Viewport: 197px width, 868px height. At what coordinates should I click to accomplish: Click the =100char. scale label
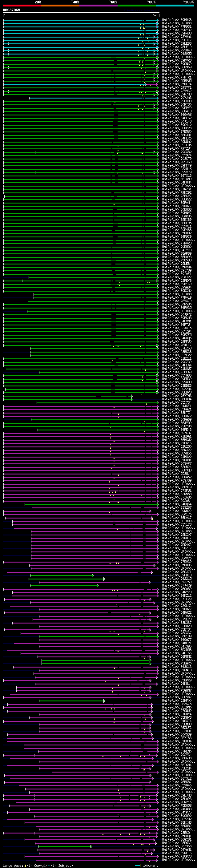[x=150, y=866]
